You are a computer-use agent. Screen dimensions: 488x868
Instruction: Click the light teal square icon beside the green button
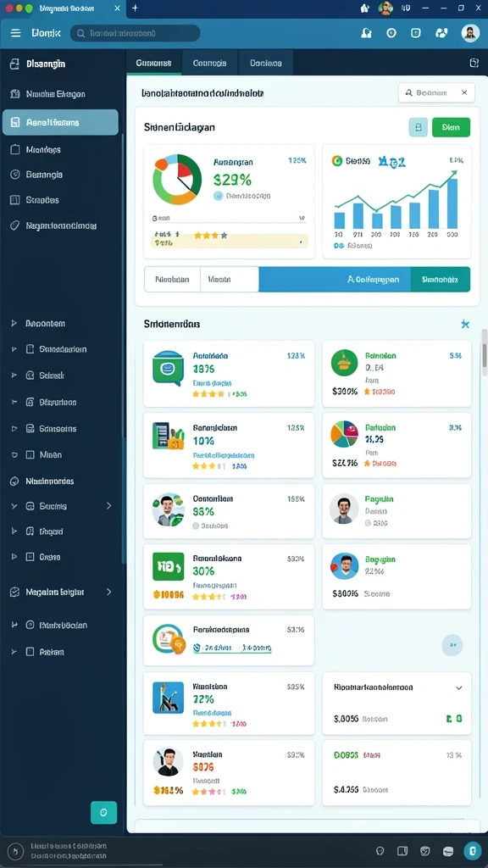tap(419, 127)
